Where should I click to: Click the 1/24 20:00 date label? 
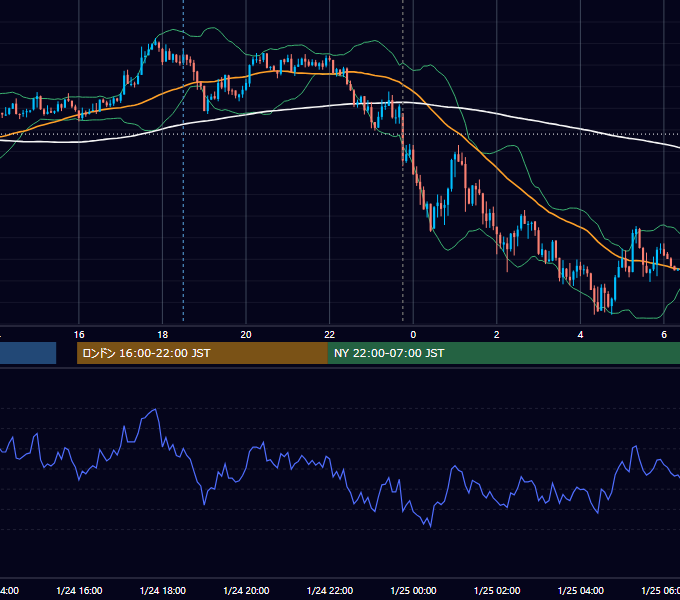(246, 590)
